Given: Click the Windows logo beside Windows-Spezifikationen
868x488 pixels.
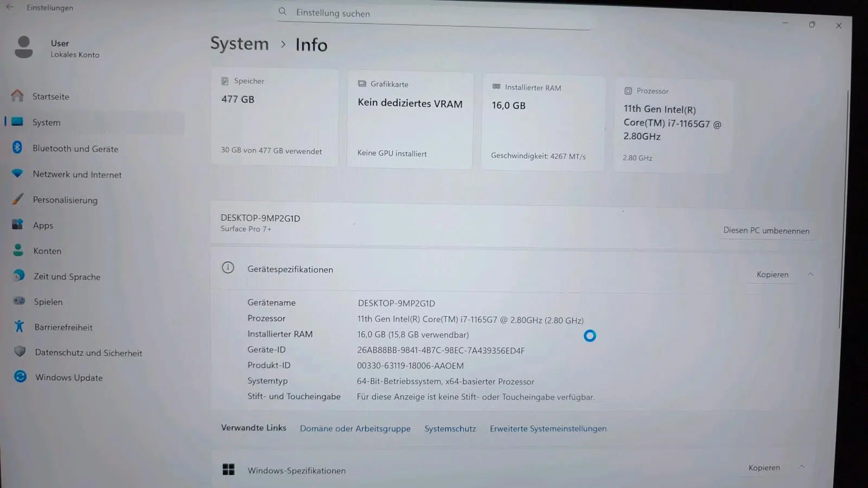Looking at the screenshot, I should click(229, 470).
